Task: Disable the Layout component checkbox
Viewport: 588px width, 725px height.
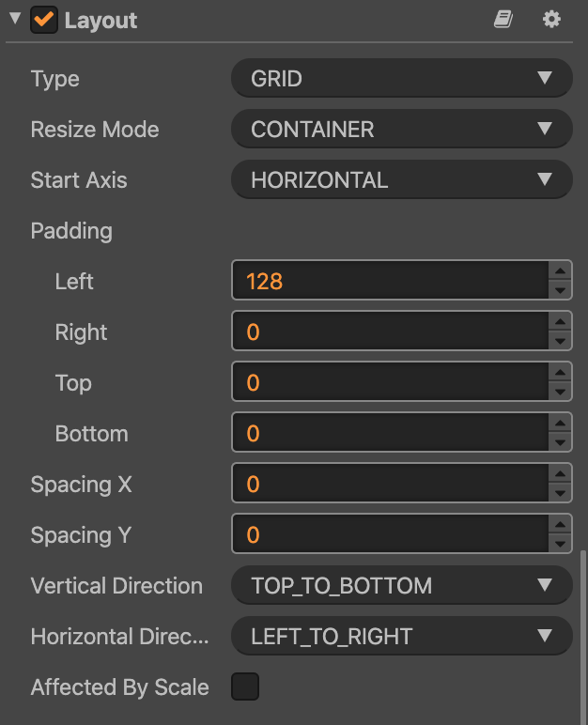Action: pyautogui.click(x=43, y=20)
